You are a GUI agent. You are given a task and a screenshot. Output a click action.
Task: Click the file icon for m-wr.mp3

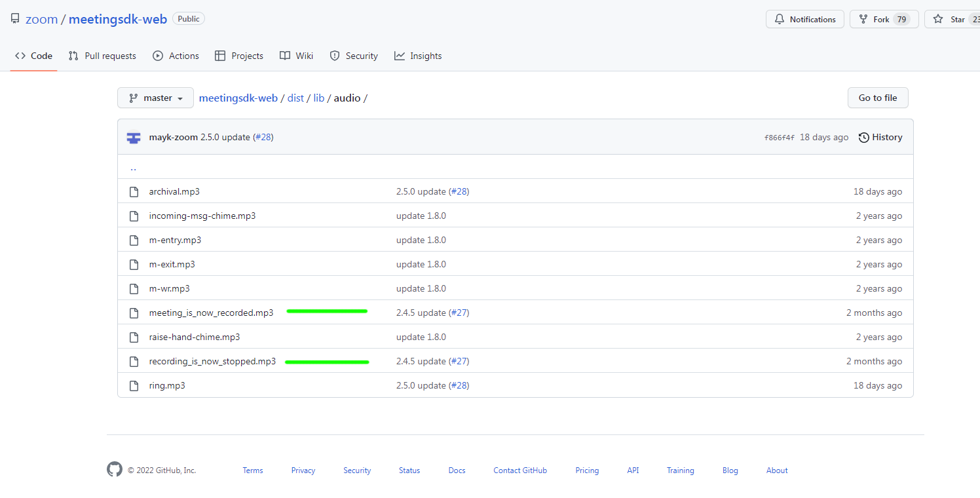[x=134, y=289]
